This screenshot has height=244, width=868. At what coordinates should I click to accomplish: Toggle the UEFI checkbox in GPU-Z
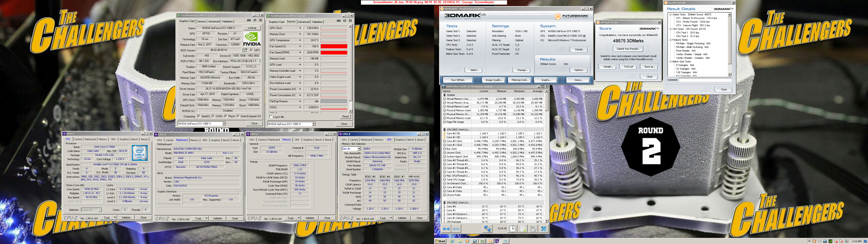pyautogui.click(x=251, y=50)
